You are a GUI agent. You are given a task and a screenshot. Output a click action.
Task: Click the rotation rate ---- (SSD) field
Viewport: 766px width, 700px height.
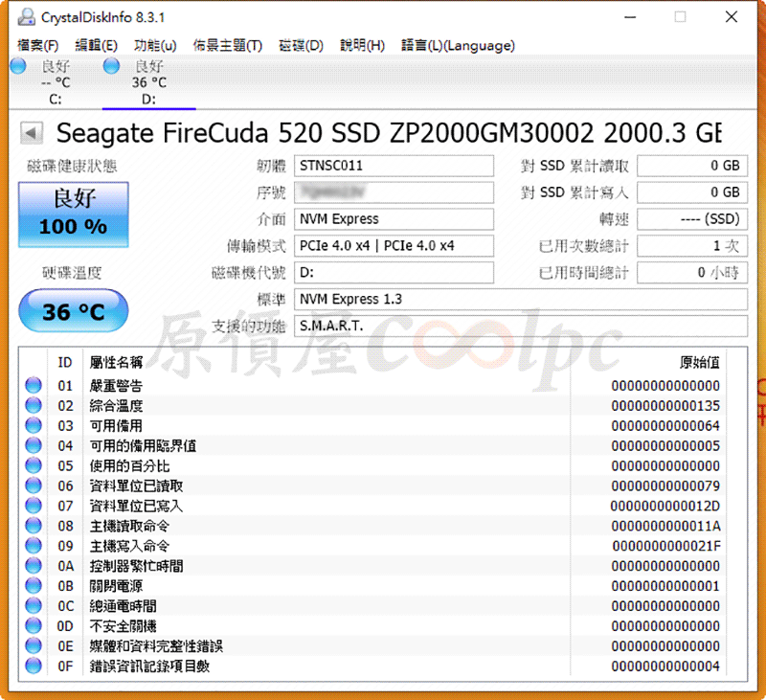[692, 219]
